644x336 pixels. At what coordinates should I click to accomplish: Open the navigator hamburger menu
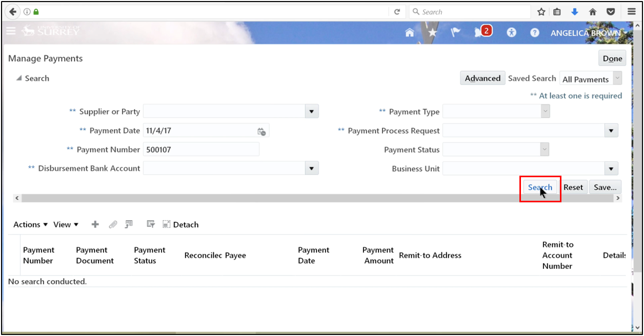point(11,31)
